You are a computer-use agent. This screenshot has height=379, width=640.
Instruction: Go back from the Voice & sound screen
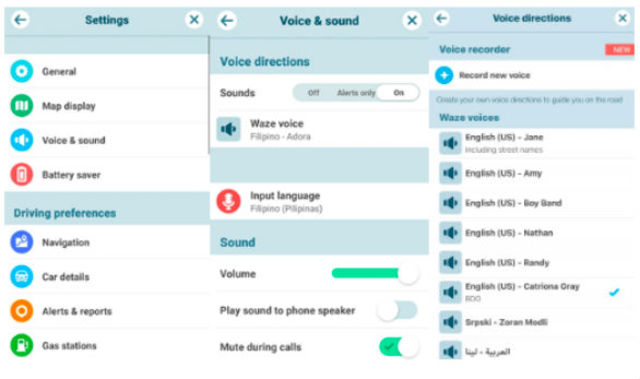[227, 20]
